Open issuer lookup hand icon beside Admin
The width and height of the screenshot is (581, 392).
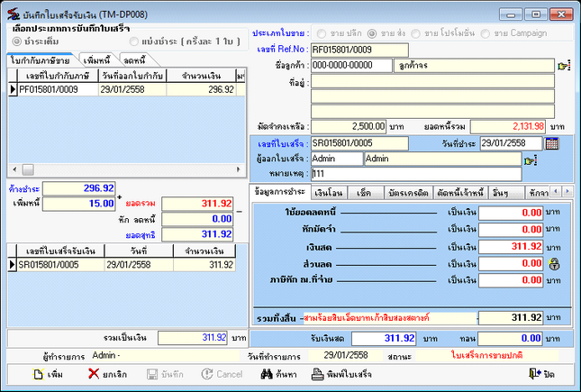pos(531,160)
